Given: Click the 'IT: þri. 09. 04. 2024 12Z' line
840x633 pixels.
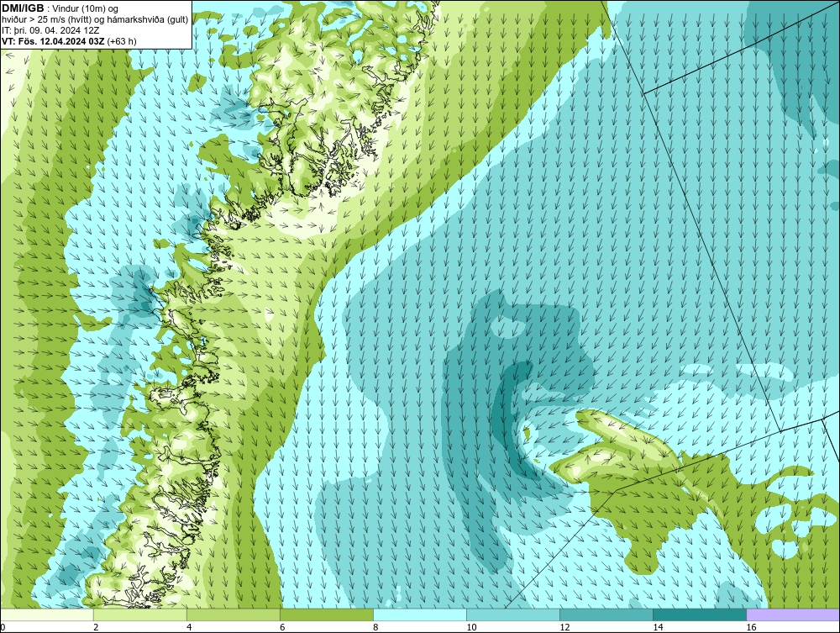Looking at the screenshot, I should tap(51, 30).
